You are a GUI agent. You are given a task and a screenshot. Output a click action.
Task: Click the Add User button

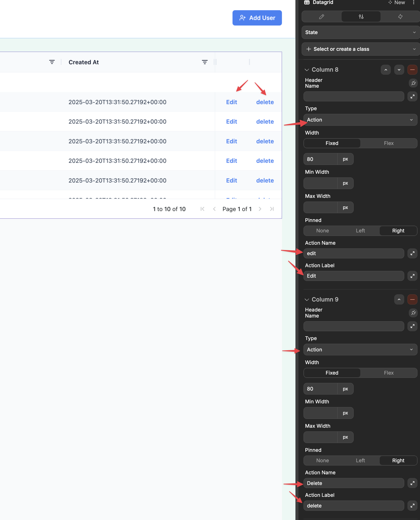pyautogui.click(x=257, y=18)
